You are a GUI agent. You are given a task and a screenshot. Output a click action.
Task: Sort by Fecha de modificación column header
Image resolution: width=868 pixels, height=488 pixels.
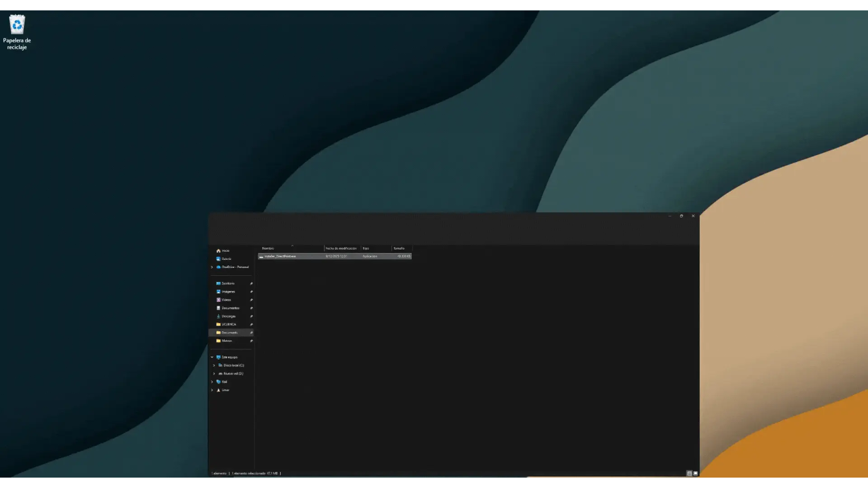click(x=341, y=249)
